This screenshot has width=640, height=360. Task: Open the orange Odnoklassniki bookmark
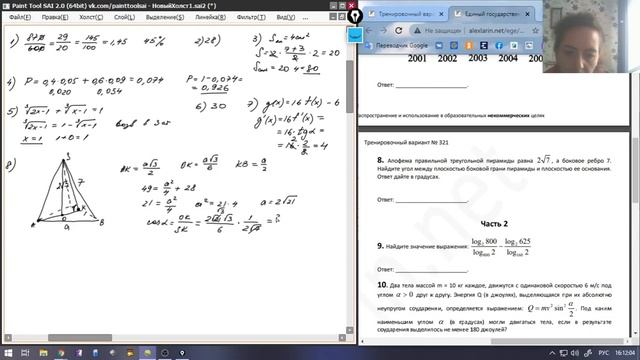coord(469,45)
